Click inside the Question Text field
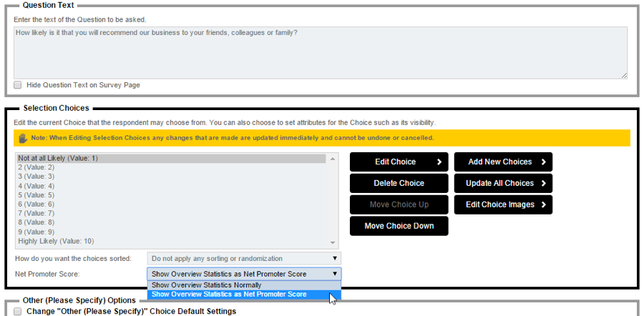This screenshot has width=644, height=316. tap(320, 52)
